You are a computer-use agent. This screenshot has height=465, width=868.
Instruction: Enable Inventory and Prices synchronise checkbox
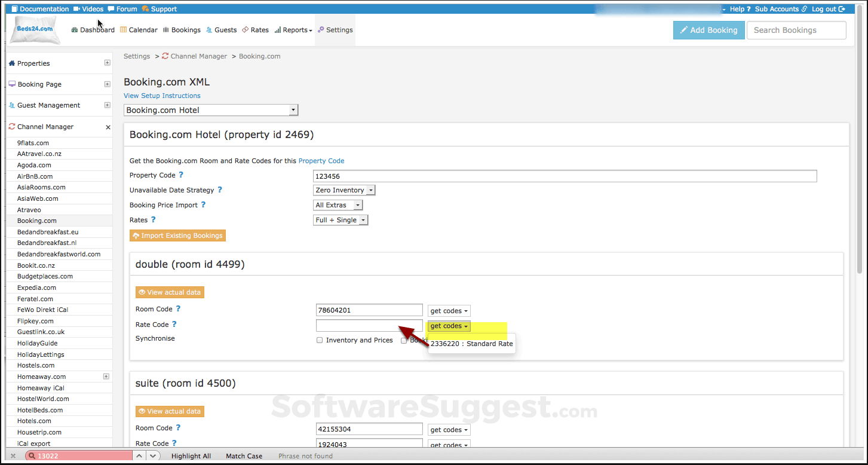click(x=320, y=340)
